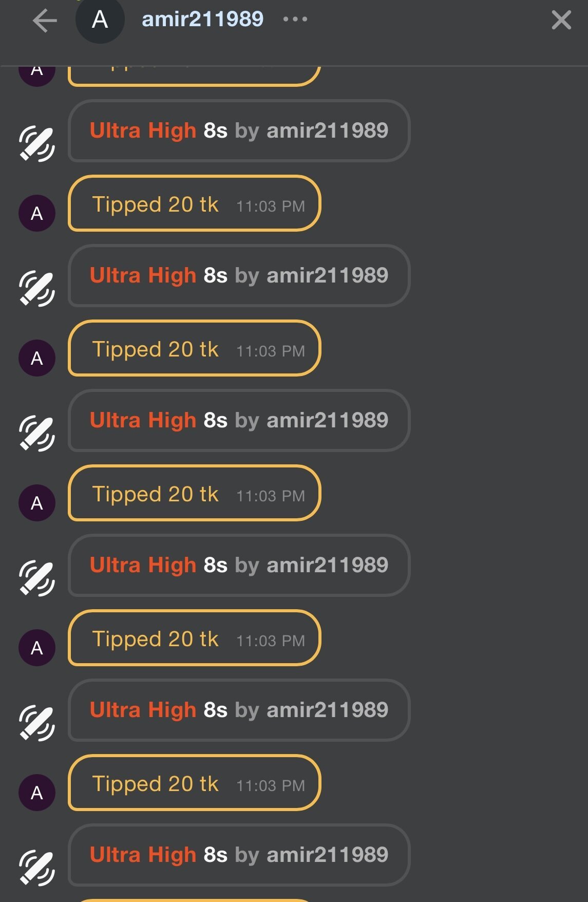588x902 pixels.
Task: Go back using the header arrow
Action: coord(45,21)
